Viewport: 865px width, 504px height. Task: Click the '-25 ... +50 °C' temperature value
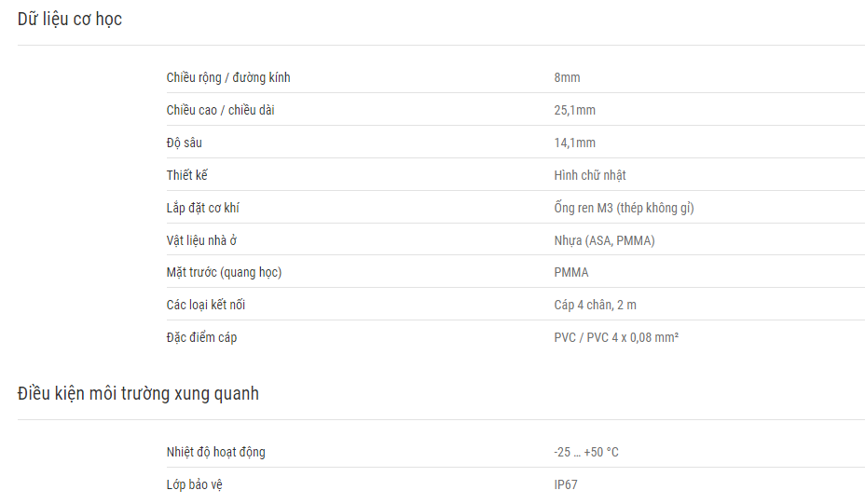[x=586, y=452]
